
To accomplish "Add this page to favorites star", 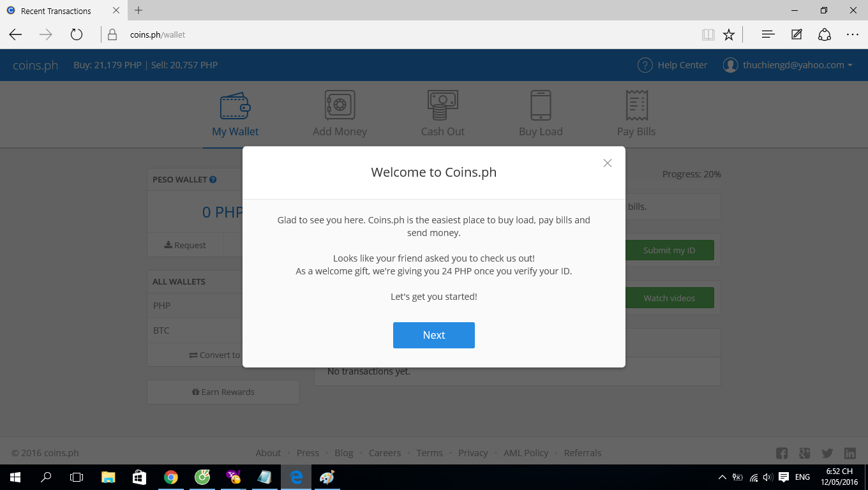I will 729,34.
